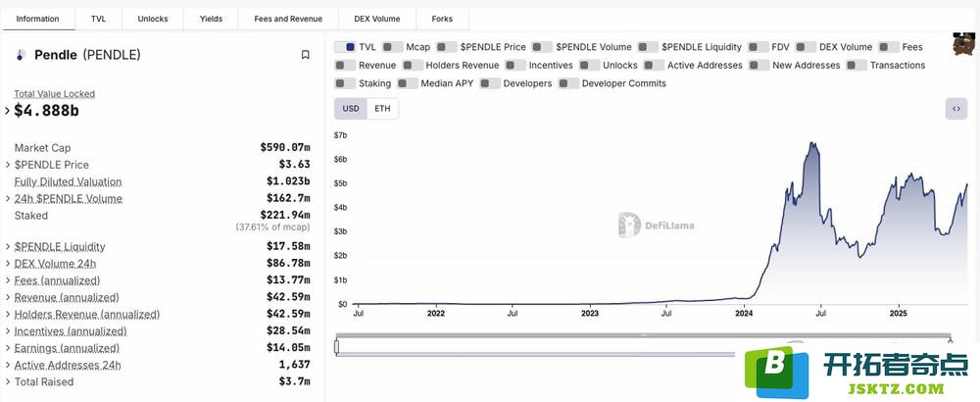Click the 1,637 active addresses value
The height and width of the screenshot is (402, 980).
point(294,365)
